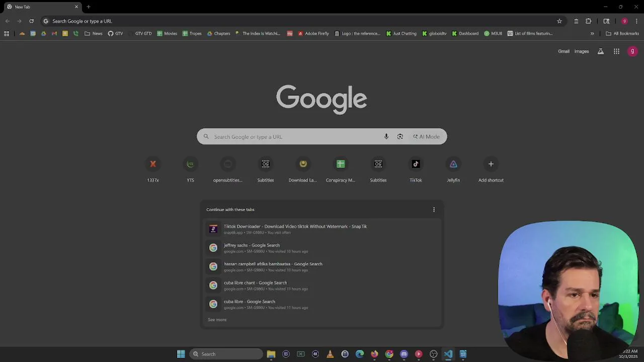Open Chrome's three-dot menu
This screenshot has width=644, height=362.
tap(637, 21)
